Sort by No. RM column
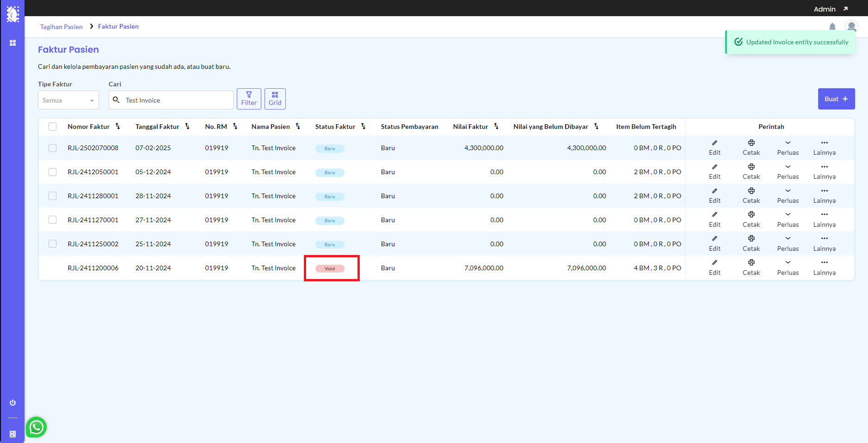The height and width of the screenshot is (443, 868). point(235,127)
